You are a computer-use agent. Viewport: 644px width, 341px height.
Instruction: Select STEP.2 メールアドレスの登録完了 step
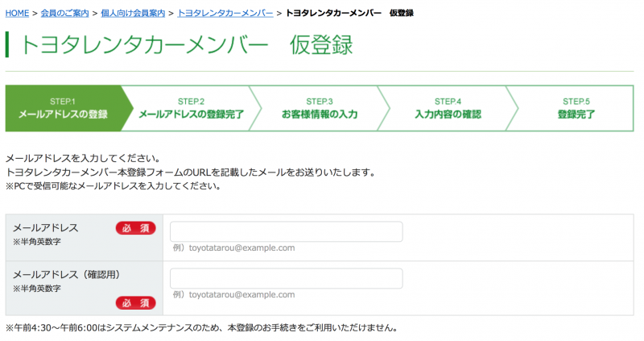click(x=192, y=109)
